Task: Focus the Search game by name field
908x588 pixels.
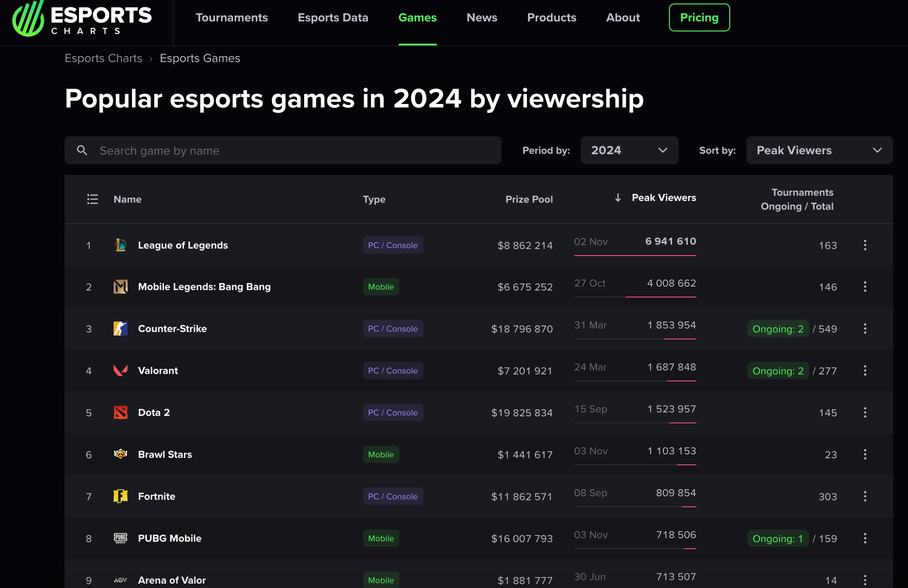Action: [288, 151]
